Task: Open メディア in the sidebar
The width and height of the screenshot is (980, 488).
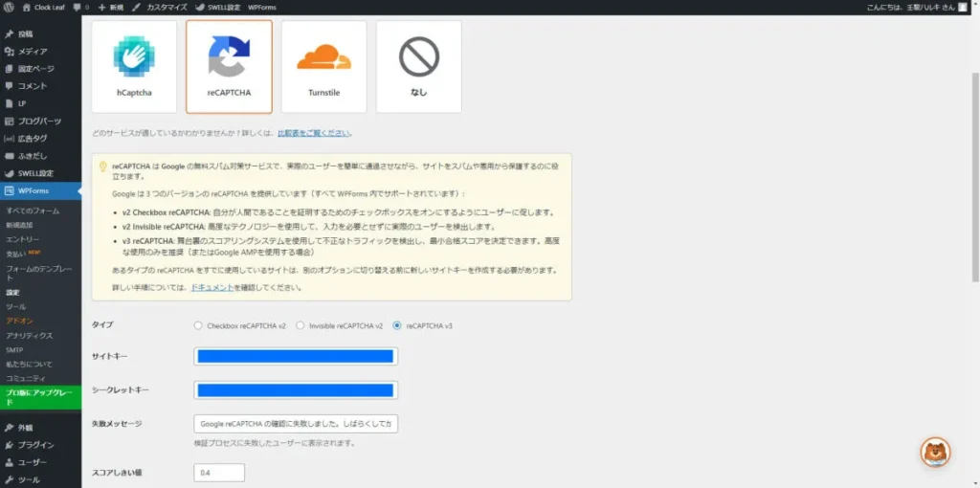Action: pos(40,52)
